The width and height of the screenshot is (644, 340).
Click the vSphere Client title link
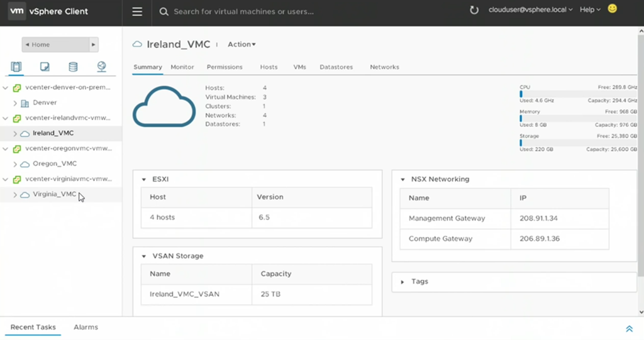pyautogui.click(x=58, y=11)
